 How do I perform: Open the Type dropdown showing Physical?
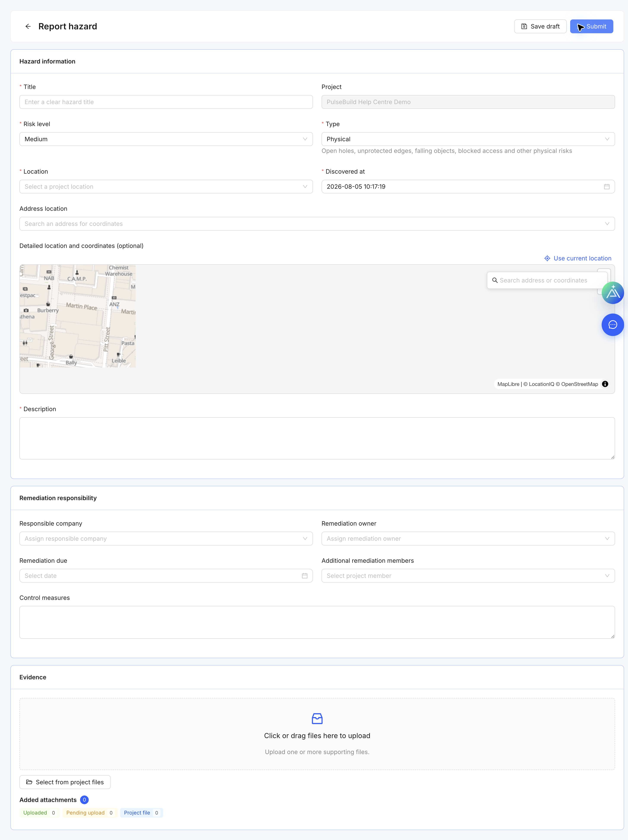click(x=468, y=139)
